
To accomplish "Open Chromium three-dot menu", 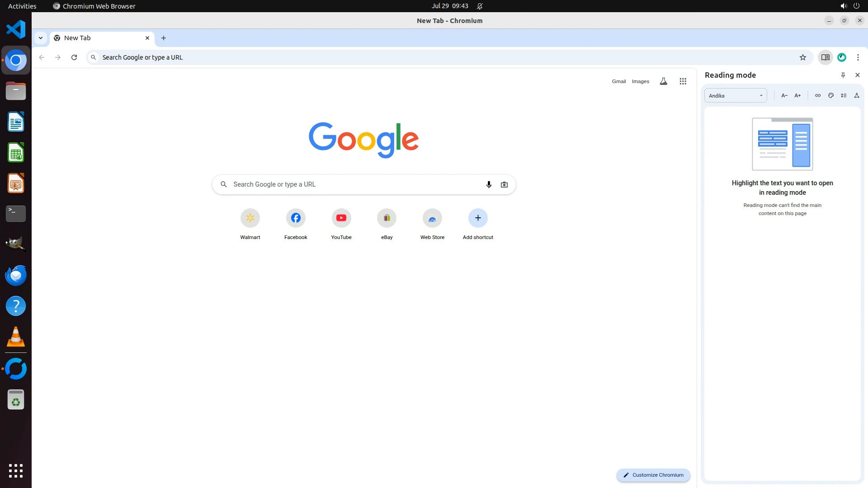I will [x=858, y=57].
